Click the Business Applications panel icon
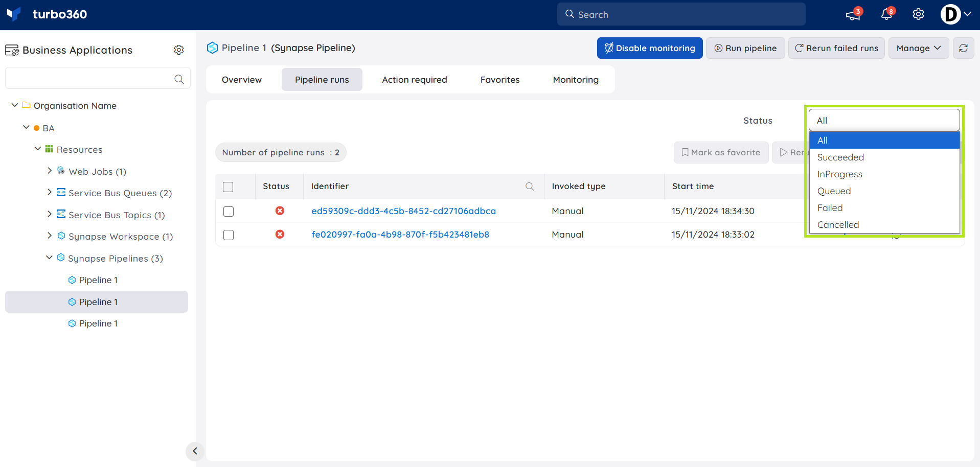980x467 pixels. 12,50
